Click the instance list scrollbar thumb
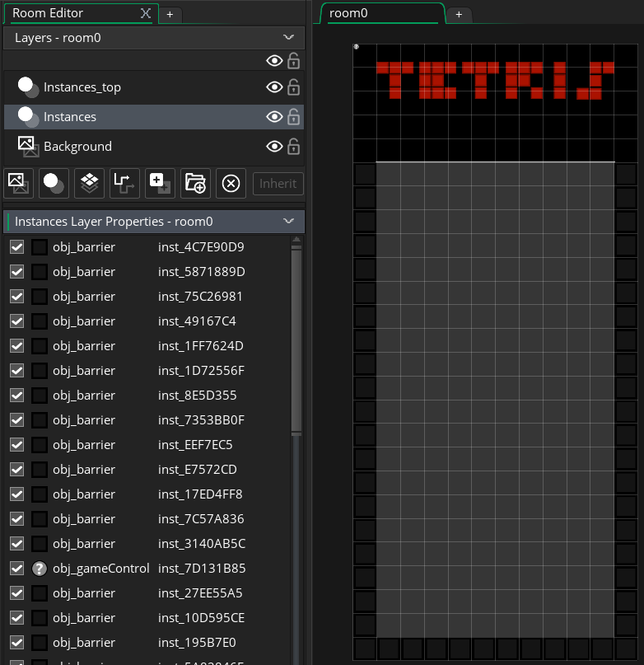 click(296, 341)
